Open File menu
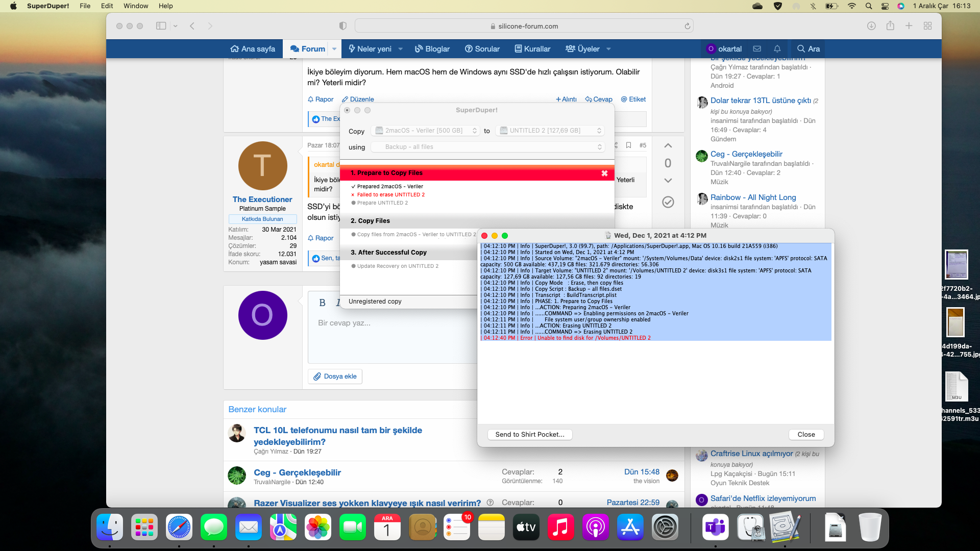Viewport: 980px width, 551px height. (85, 6)
